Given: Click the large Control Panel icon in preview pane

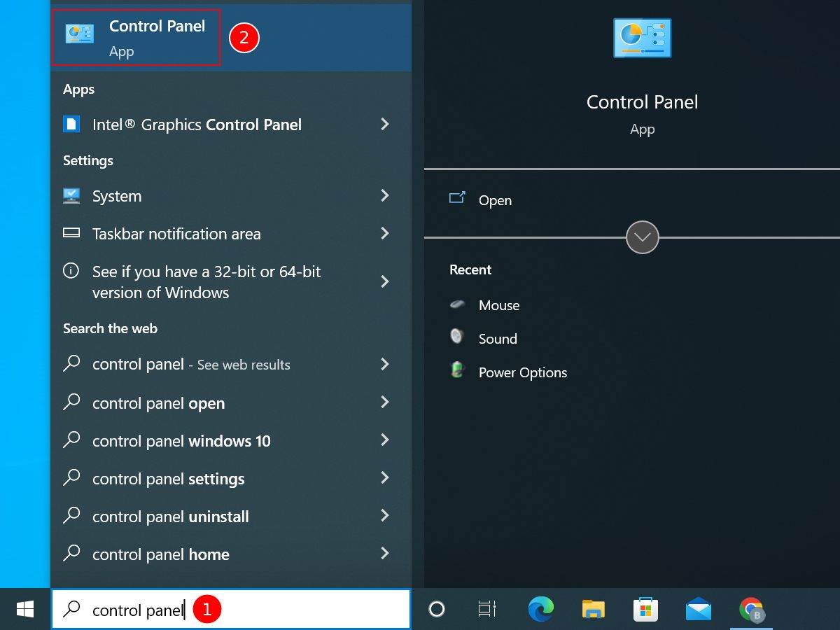Looking at the screenshot, I should 642,38.
